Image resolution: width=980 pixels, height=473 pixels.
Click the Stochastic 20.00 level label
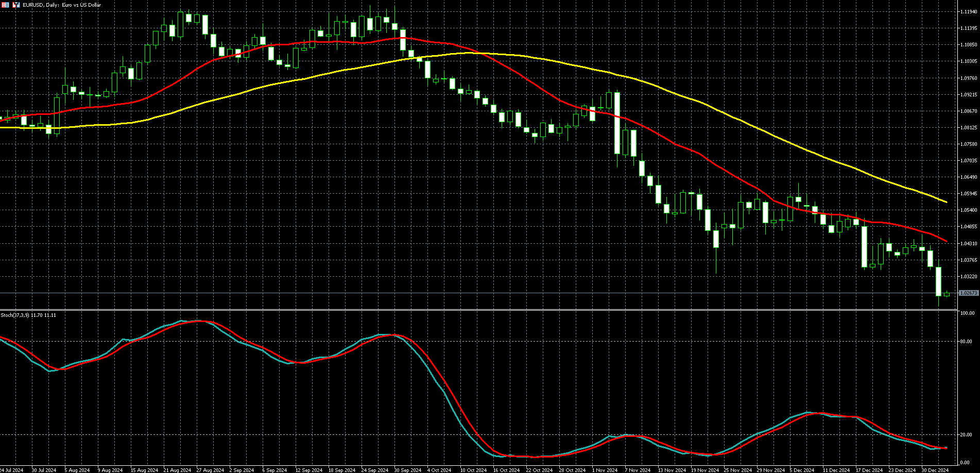(966, 435)
